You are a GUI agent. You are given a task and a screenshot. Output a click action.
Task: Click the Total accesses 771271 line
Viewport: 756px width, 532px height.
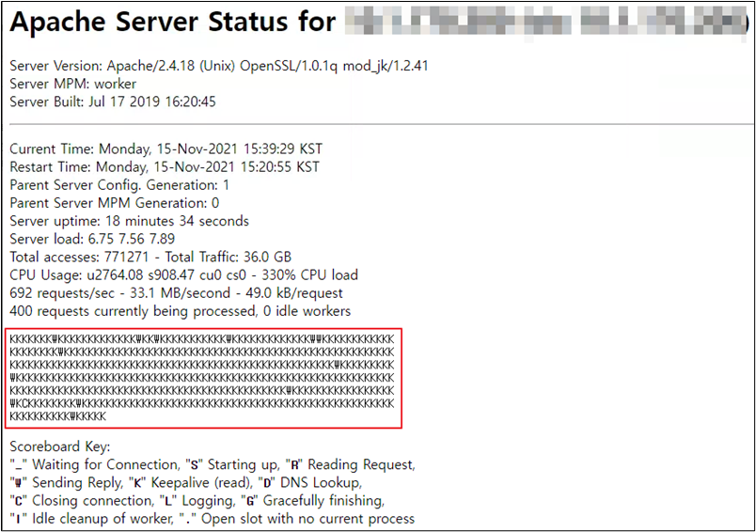[150, 257]
